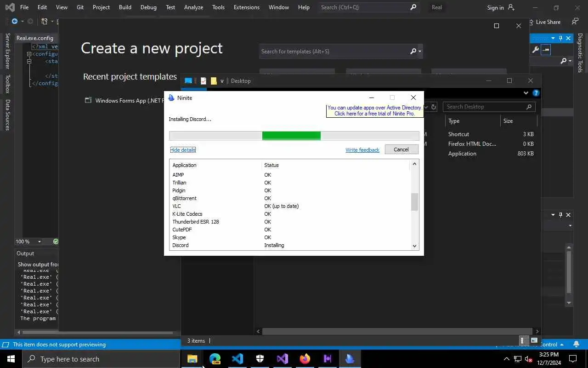This screenshot has width=588, height=368.
Task: Collapse the configuration node in the XML editor
Action: 29,54
